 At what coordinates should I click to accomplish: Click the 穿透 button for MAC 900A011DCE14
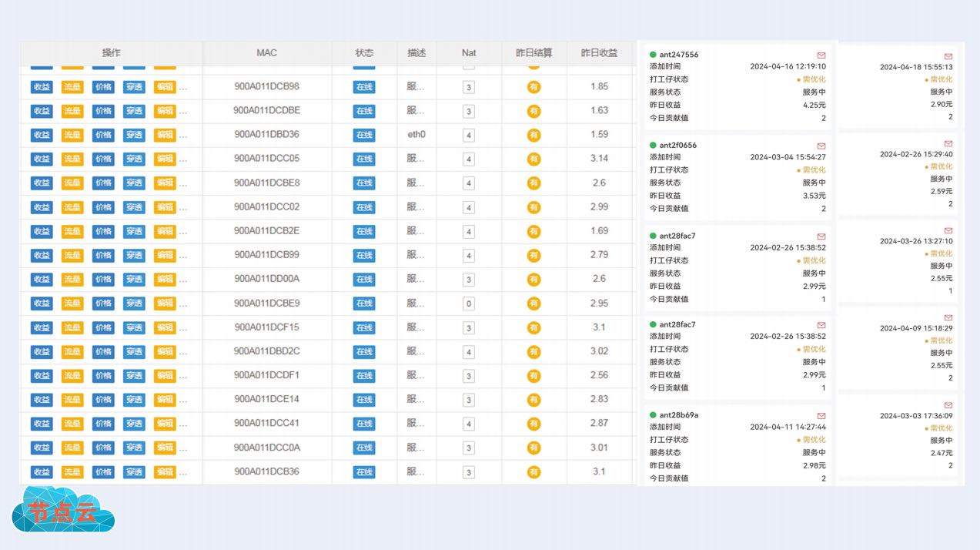click(x=134, y=400)
